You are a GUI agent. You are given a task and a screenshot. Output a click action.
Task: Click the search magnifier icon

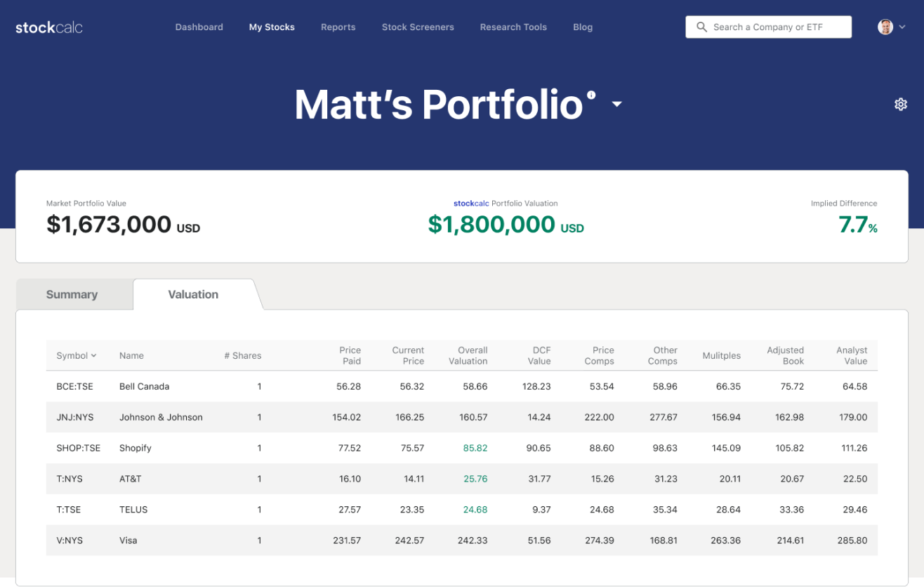pyautogui.click(x=701, y=27)
